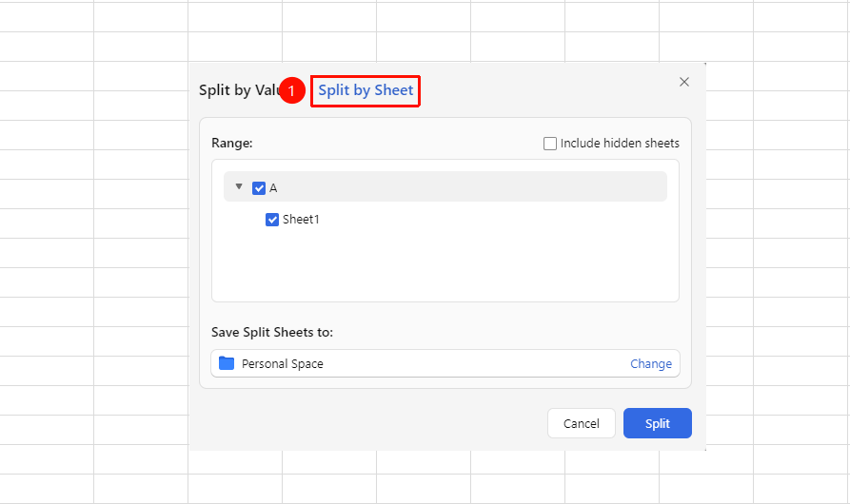Collapse the workbook A tree triangle

pos(239,186)
